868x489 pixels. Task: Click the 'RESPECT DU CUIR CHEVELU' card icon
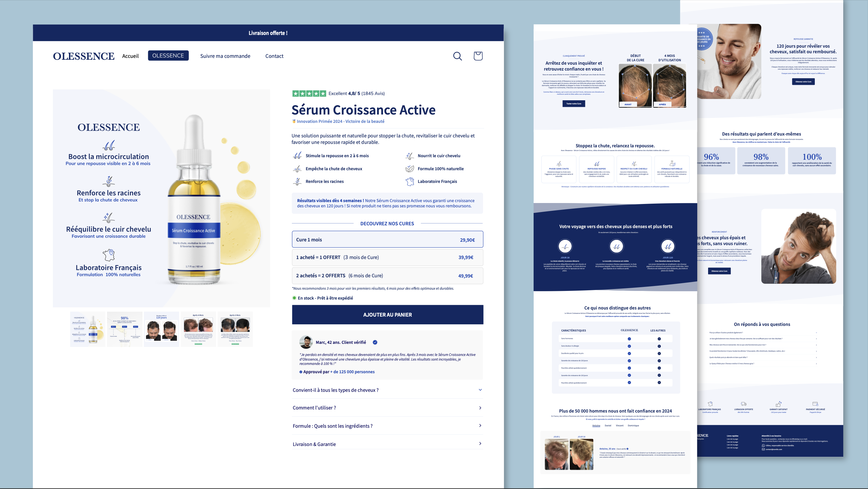point(634,163)
